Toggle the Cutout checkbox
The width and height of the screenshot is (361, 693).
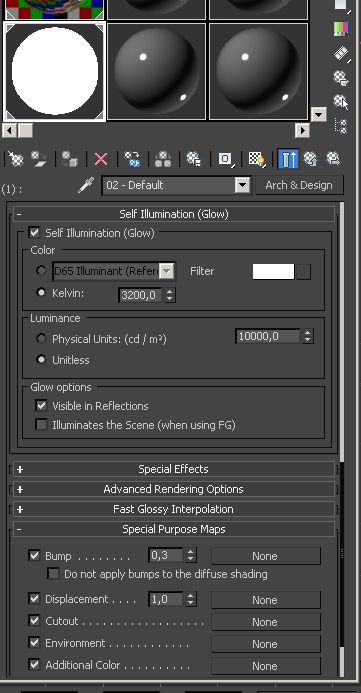coord(34,621)
